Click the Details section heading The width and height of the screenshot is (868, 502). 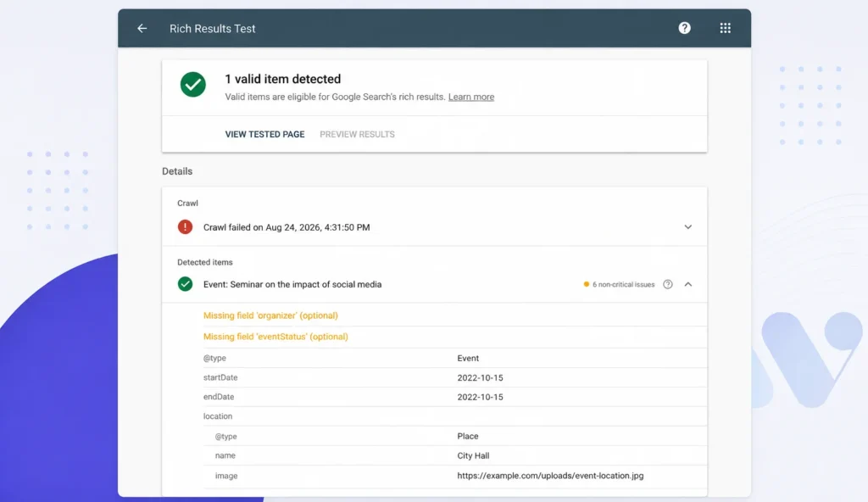click(176, 171)
